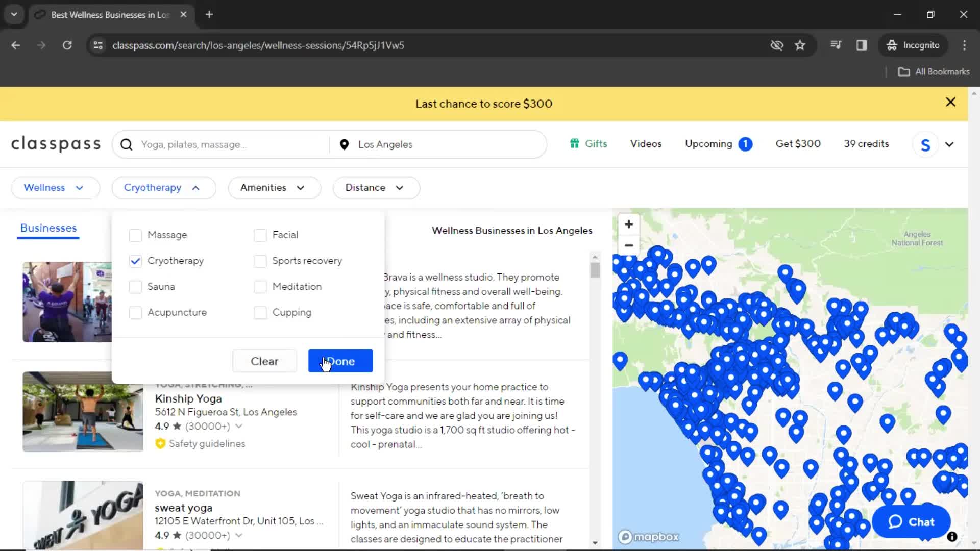Screen dimensions: 980x551
Task: Reload the ClassPass page
Action: 67,45
